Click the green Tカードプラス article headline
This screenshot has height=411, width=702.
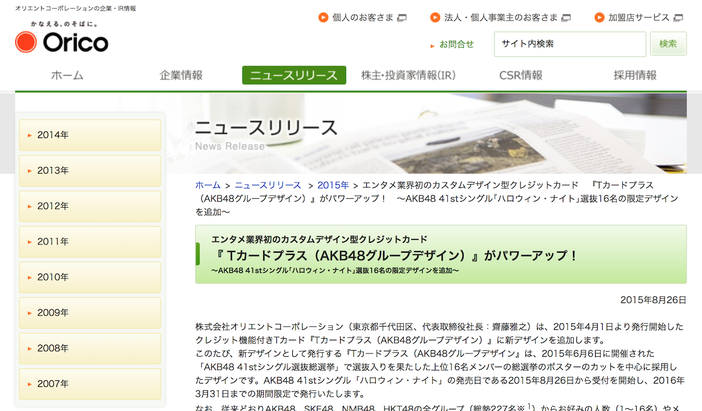tap(441, 254)
